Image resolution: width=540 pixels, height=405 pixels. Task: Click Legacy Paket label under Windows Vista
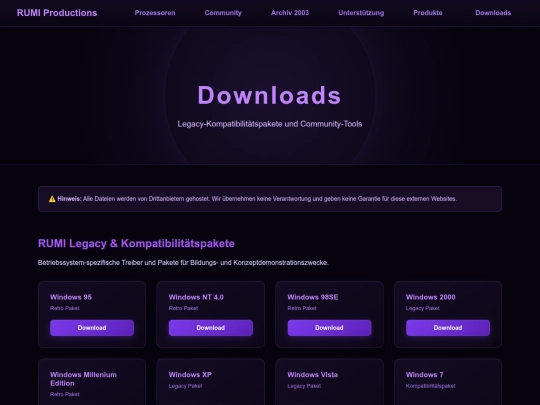pos(304,386)
